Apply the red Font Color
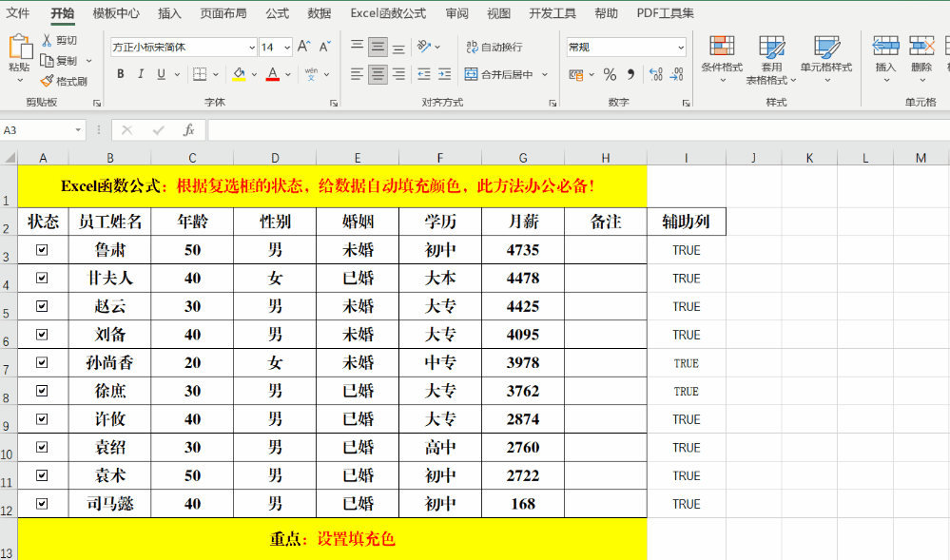950x560 pixels. (273, 74)
